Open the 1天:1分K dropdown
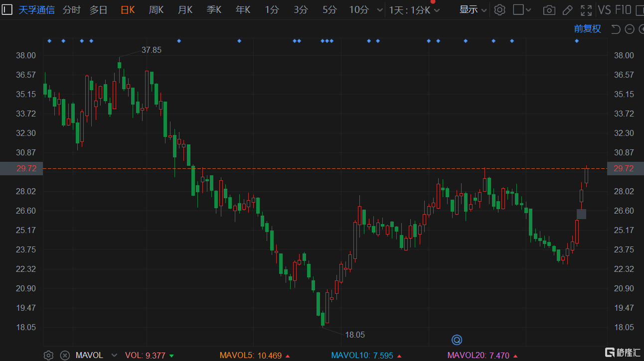Screen dimensions: 644x361 point(414,10)
